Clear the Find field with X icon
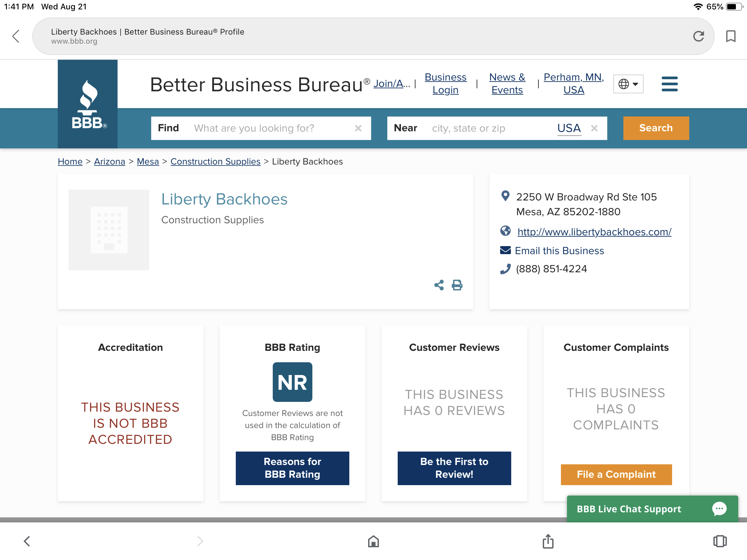This screenshot has height=560, width=747. 358,128
